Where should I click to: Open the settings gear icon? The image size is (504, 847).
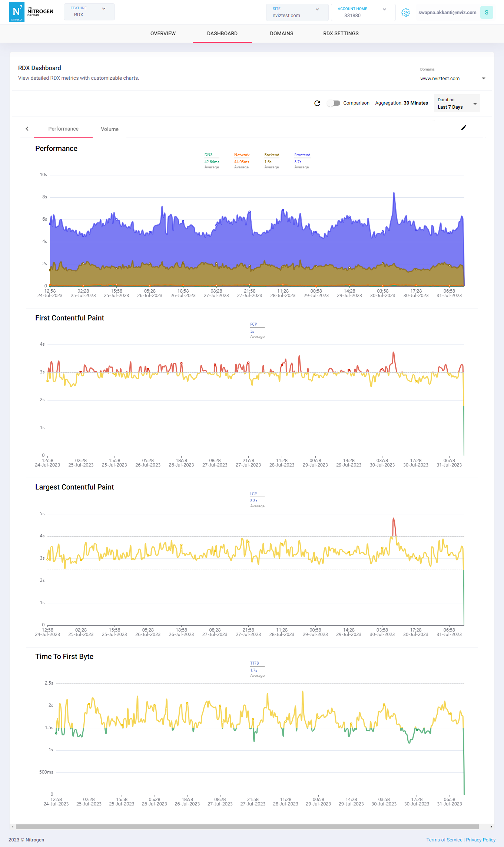(x=406, y=13)
